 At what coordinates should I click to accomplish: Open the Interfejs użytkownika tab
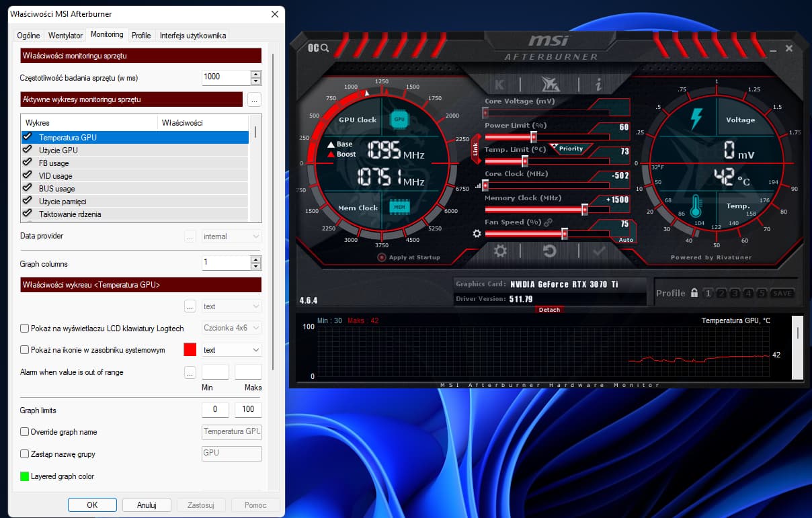click(193, 35)
